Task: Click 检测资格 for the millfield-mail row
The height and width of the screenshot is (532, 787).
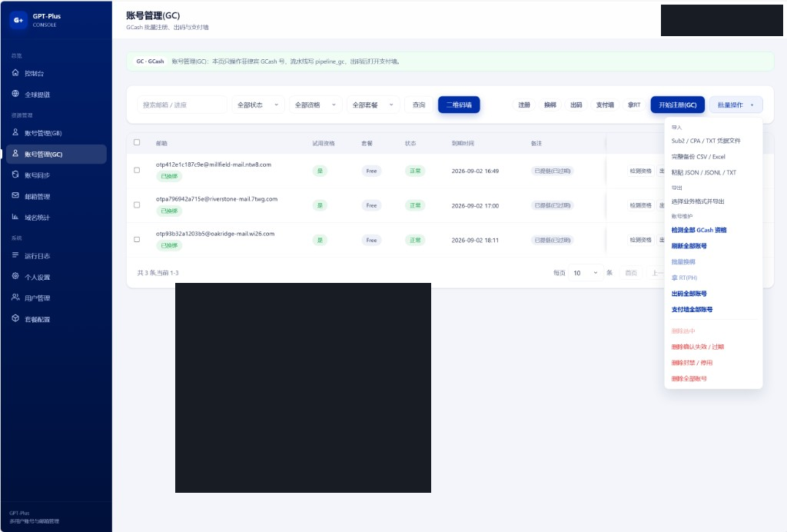Action: [640, 171]
